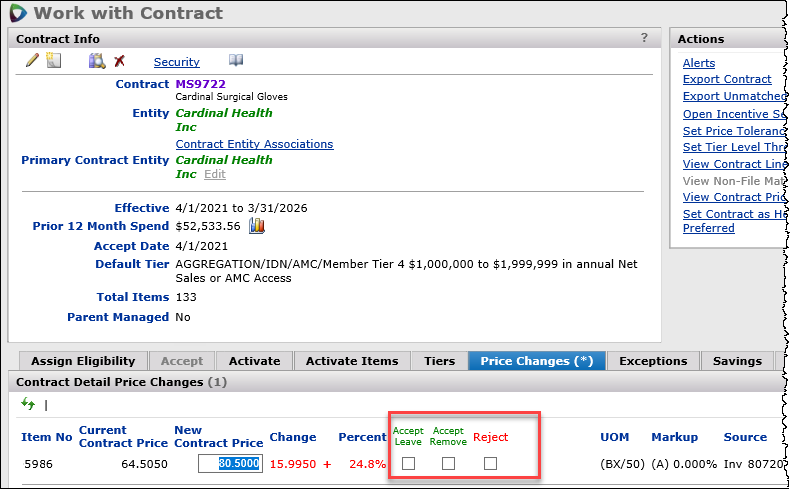Click the pencil edit contract icon

[x=32, y=61]
